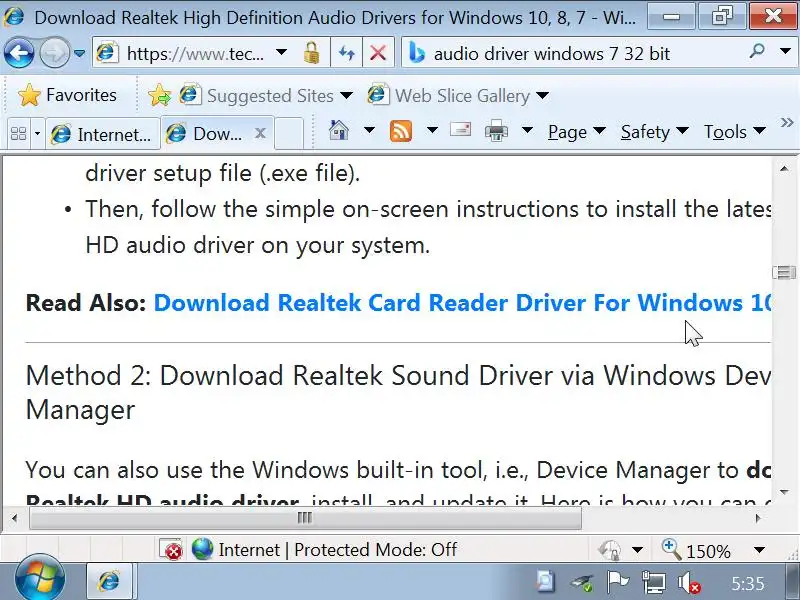Expand the Print options dropdown
800x600 pixels.
527,131
